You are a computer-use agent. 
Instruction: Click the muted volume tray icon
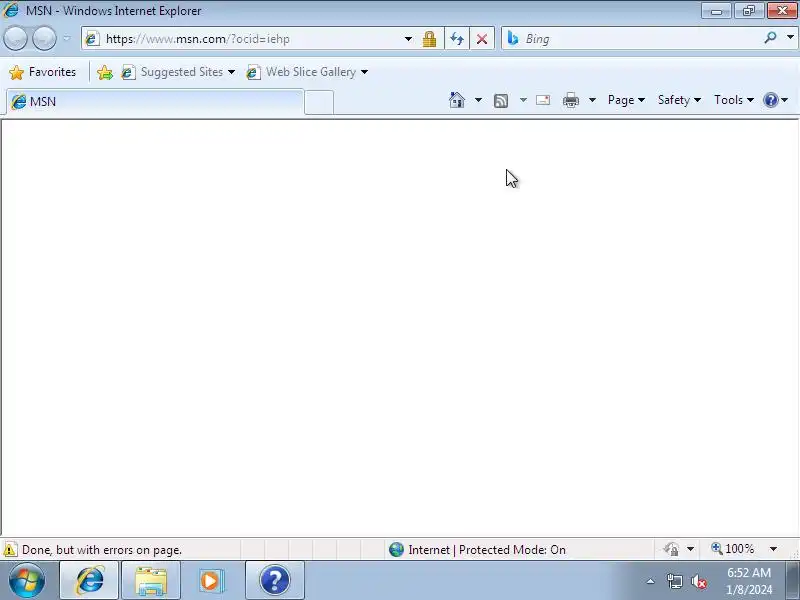pyautogui.click(x=698, y=581)
